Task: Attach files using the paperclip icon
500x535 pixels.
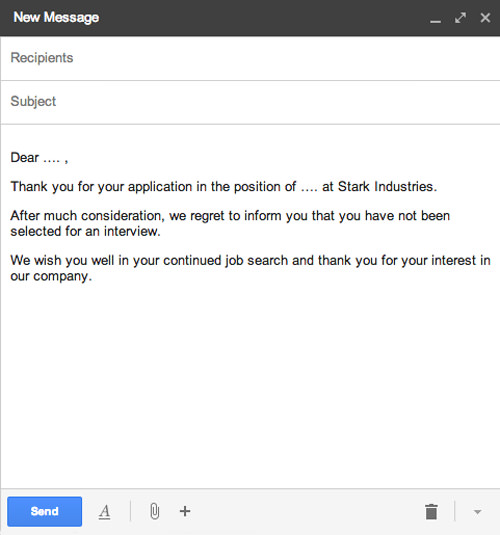Action: [x=155, y=511]
